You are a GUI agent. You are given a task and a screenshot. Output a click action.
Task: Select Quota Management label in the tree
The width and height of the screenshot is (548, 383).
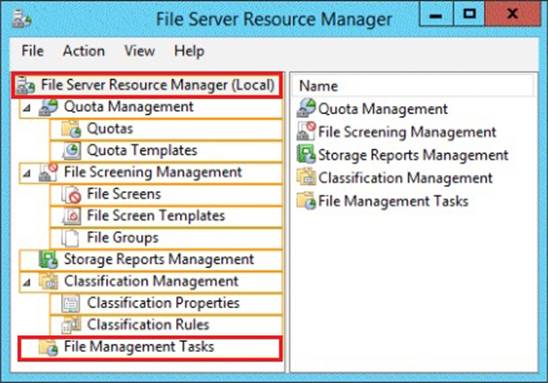[x=129, y=107]
